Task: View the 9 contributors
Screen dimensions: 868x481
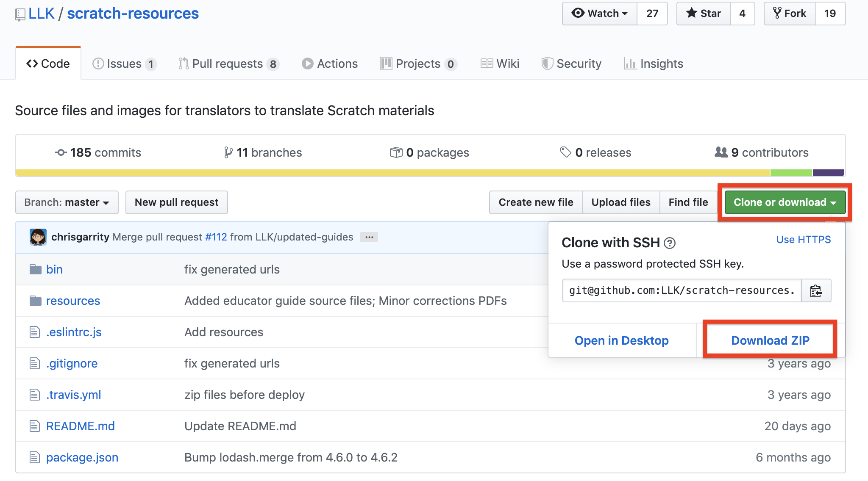Action: [762, 152]
